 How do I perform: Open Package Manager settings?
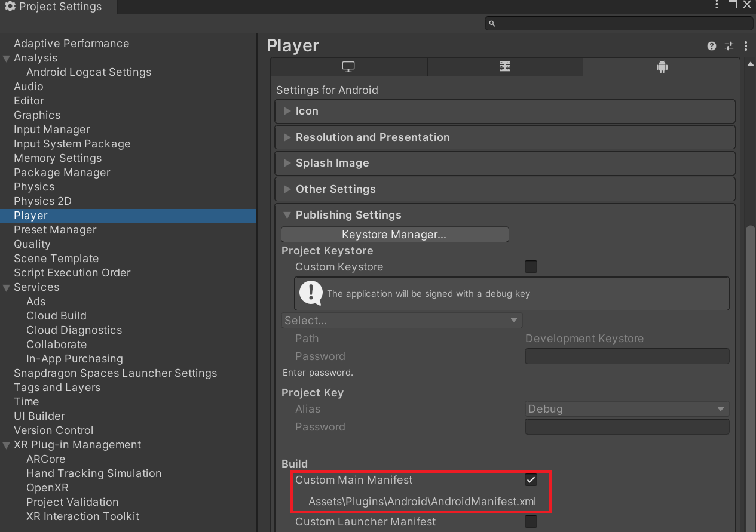[62, 173]
